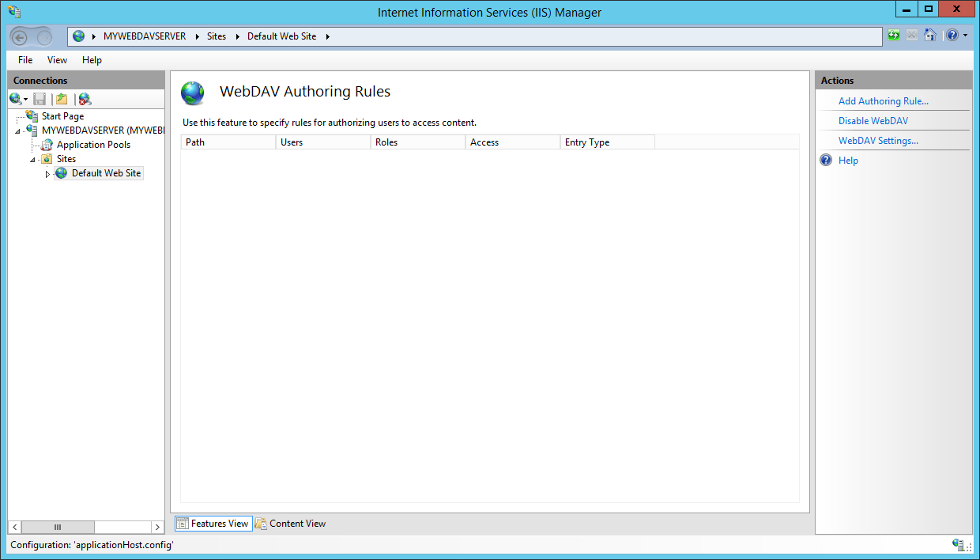Screen dimensions: 980x560
Task: Open the dropdown arrow next to top Help icon
Action: click(965, 36)
